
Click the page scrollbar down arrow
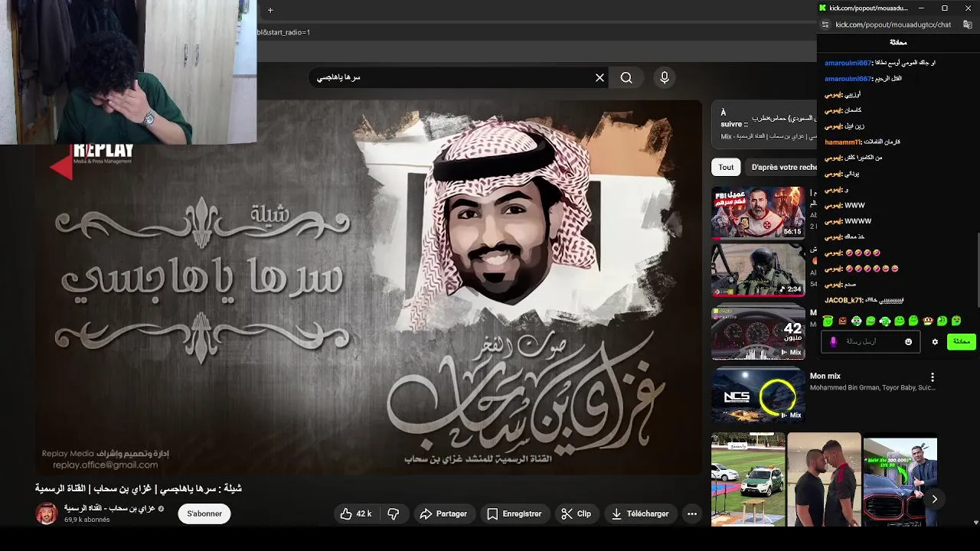click(976, 523)
